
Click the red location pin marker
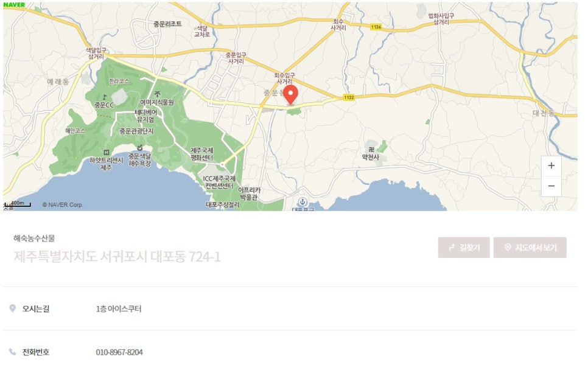click(x=291, y=95)
